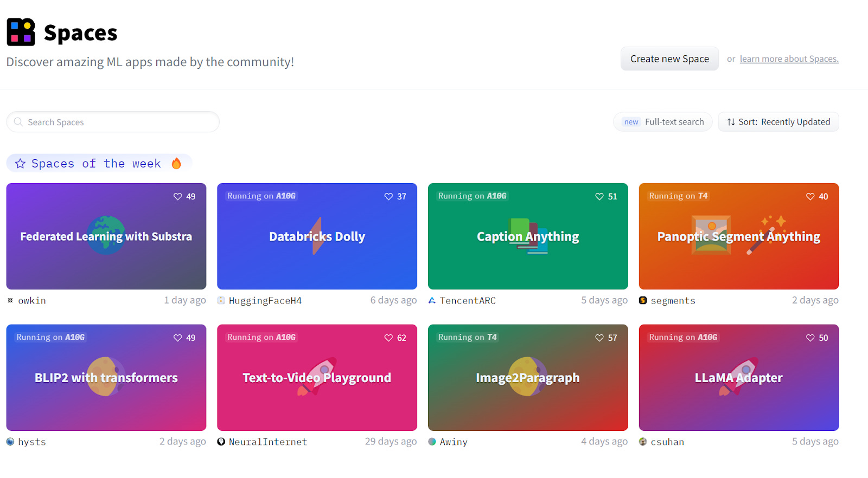The width and height of the screenshot is (868, 478).
Task: Click the star icon beside Spaces of the week
Action: coord(20,164)
